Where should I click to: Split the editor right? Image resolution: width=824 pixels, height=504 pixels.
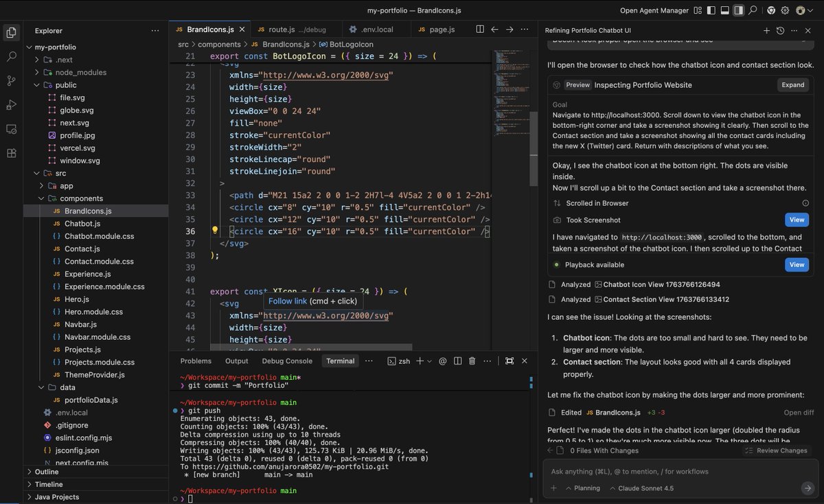[x=480, y=30]
